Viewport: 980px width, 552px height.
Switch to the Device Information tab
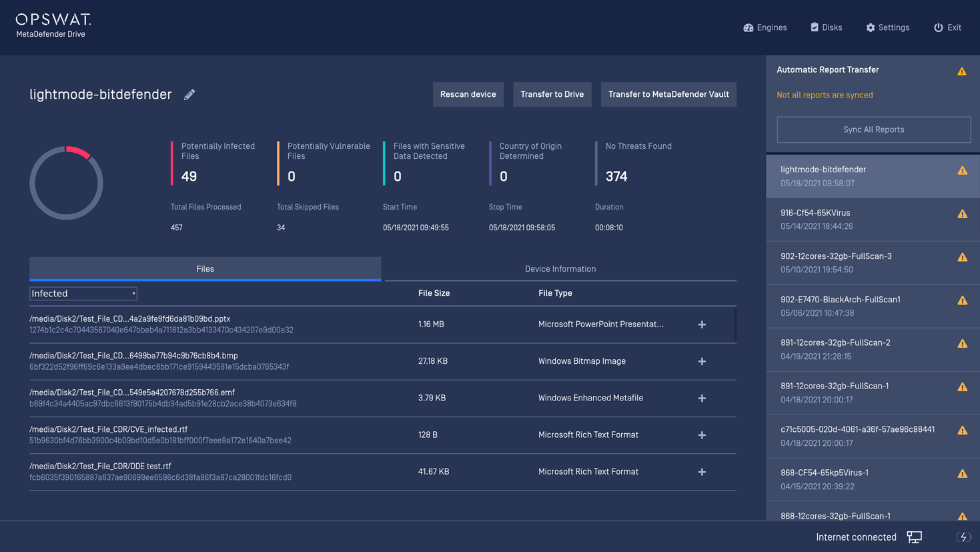[x=560, y=269]
